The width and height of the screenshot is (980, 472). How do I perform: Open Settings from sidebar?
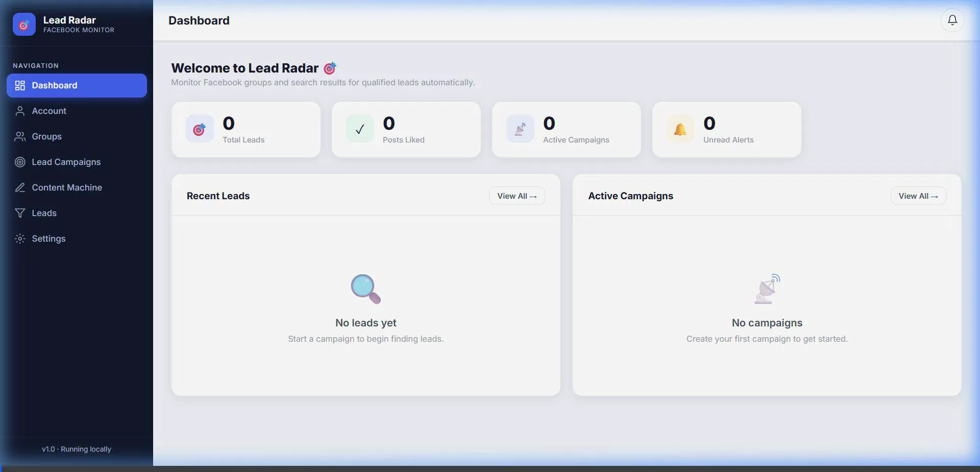(x=77, y=239)
